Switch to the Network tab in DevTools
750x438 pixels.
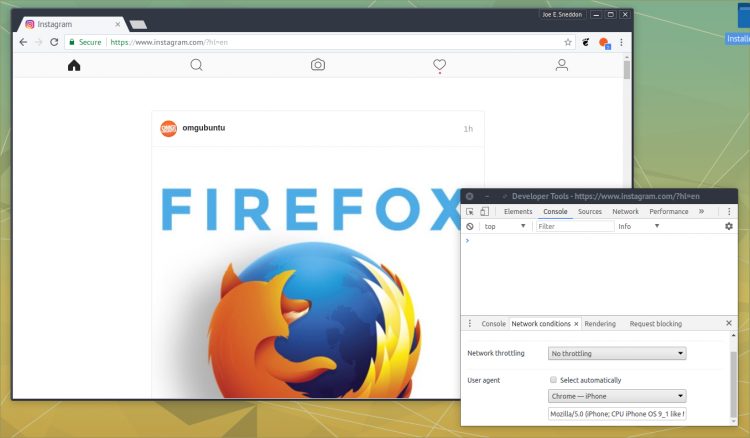point(625,211)
